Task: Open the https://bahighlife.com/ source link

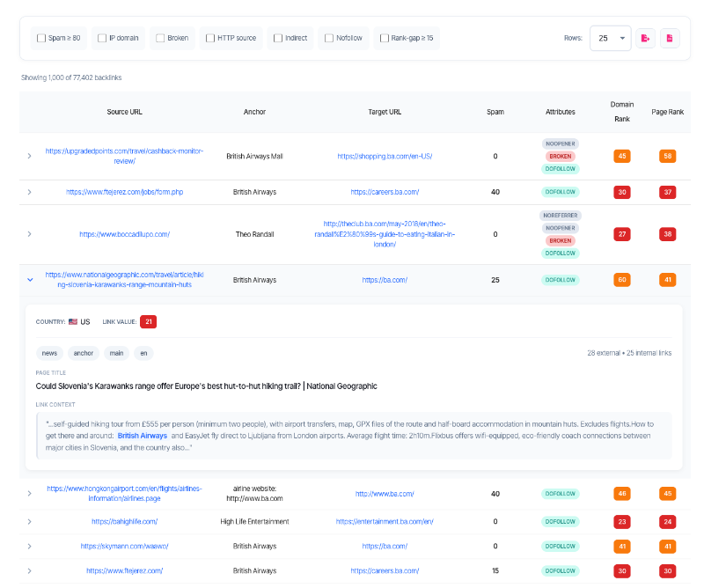Action: click(124, 521)
